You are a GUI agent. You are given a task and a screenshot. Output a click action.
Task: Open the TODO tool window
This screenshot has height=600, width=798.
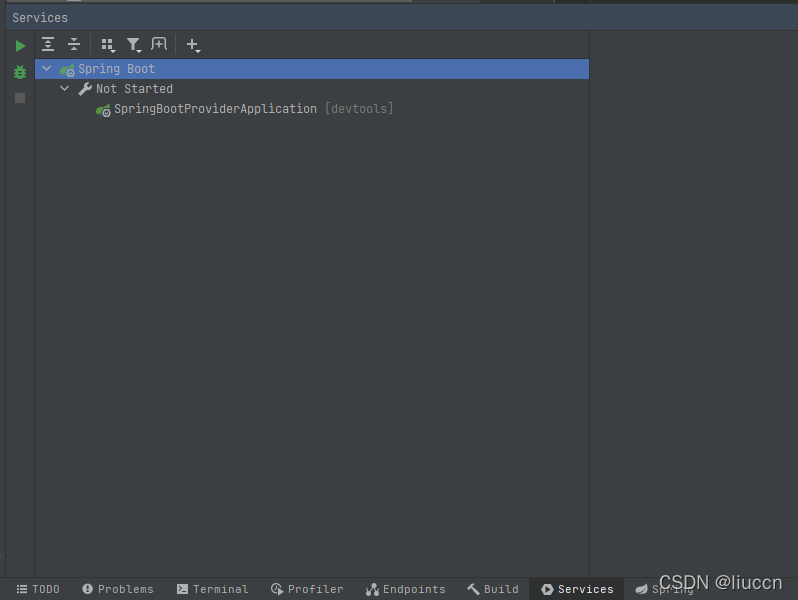point(38,589)
